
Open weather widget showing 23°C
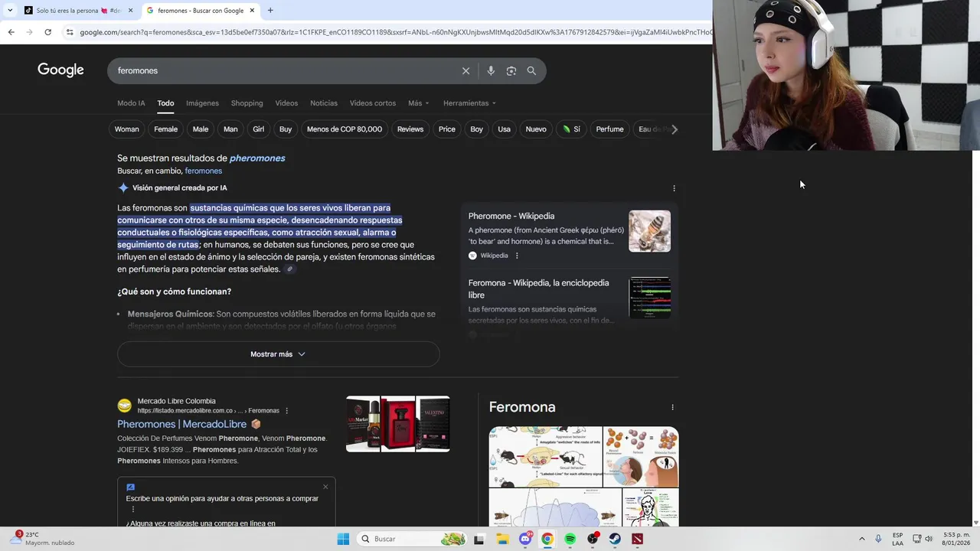(x=44, y=538)
